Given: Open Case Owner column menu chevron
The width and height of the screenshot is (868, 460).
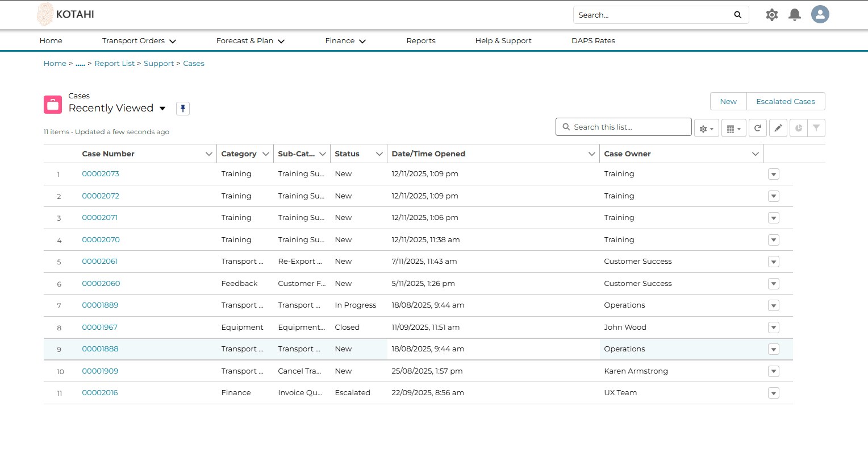Looking at the screenshot, I should coord(755,154).
